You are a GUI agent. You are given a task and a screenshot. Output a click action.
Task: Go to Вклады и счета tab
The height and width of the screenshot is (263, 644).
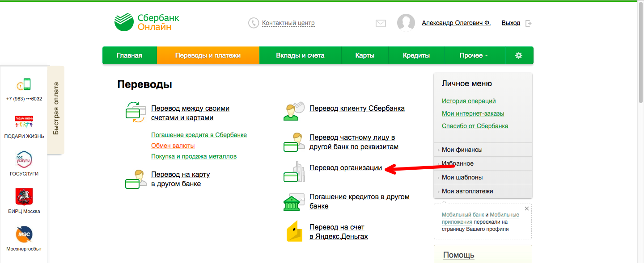click(x=301, y=55)
